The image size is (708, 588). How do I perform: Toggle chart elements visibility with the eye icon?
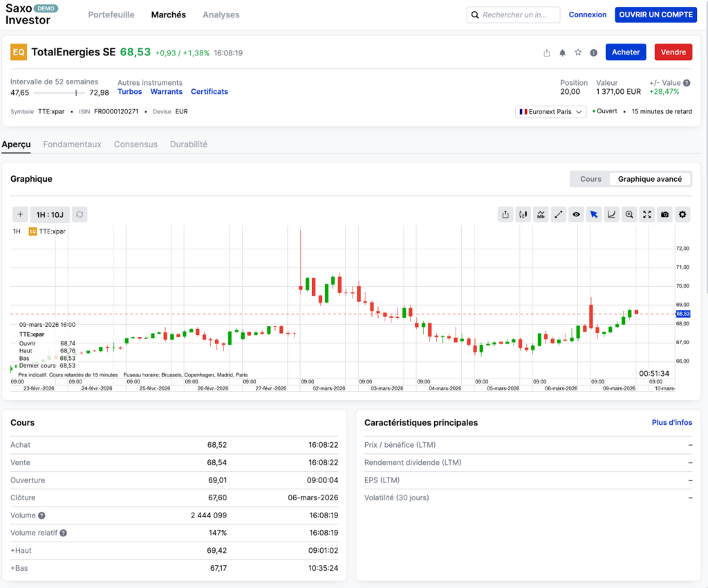(576, 214)
